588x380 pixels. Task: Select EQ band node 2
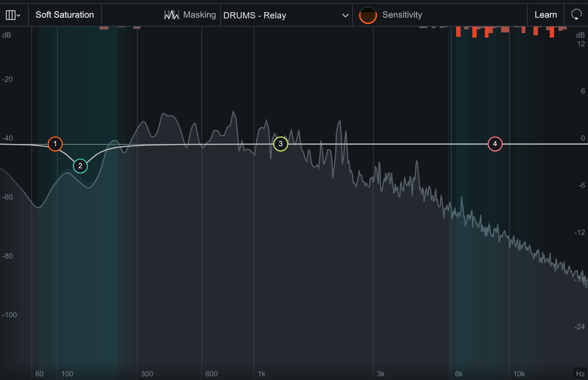(x=80, y=166)
